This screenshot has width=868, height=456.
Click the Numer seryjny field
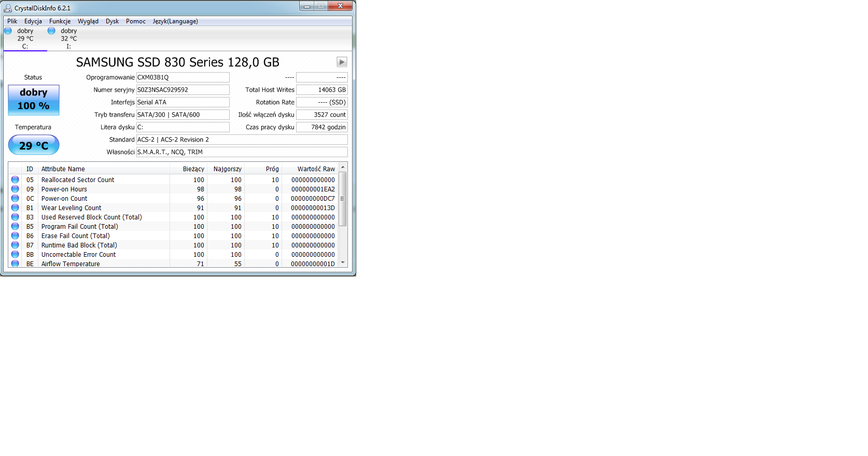pos(183,90)
